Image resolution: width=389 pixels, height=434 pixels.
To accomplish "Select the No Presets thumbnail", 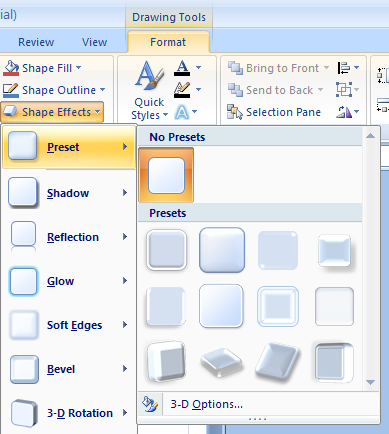I will 166,175.
